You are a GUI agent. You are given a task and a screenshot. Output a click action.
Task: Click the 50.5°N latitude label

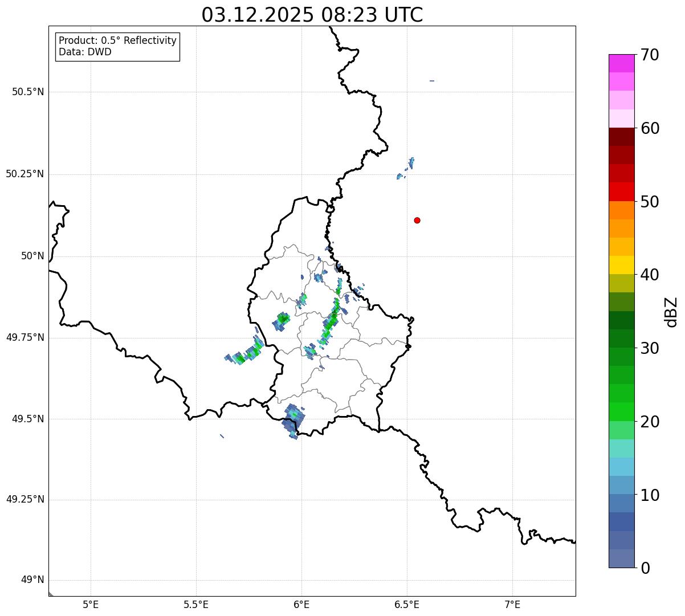point(28,92)
